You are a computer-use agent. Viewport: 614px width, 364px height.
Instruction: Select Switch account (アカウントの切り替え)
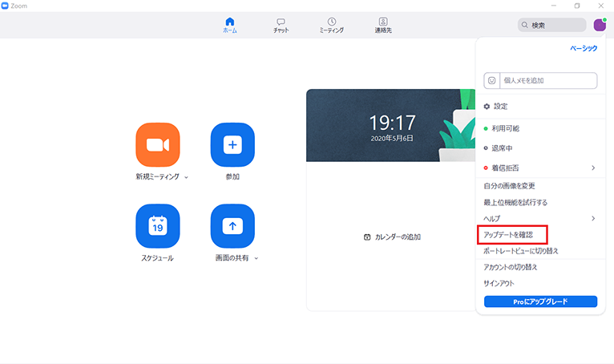pyautogui.click(x=511, y=267)
